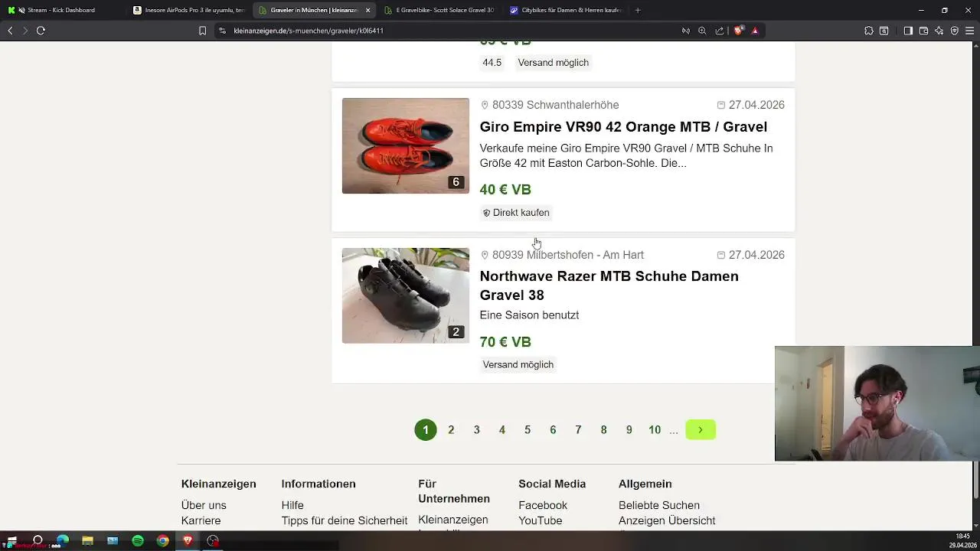Screen dimensions: 980x551
Task: Go to results page 7
Action: 578,430
